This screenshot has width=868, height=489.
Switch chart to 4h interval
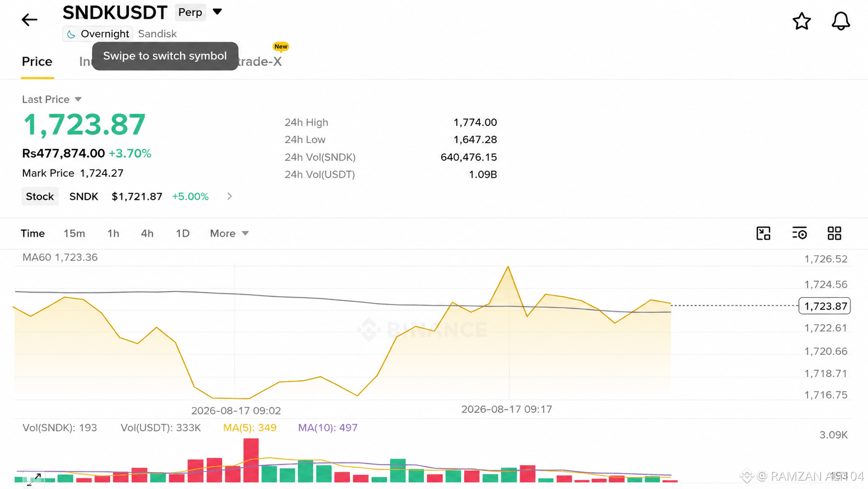pos(147,233)
